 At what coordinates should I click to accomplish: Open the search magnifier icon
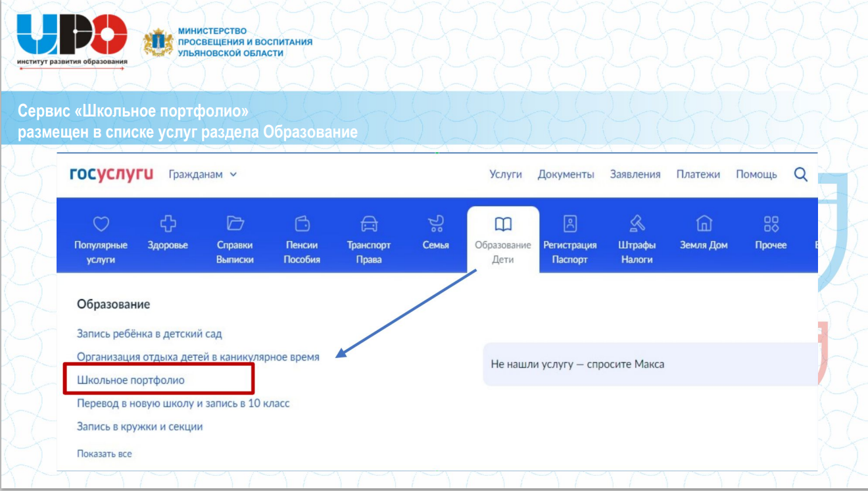click(x=800, y=174)
